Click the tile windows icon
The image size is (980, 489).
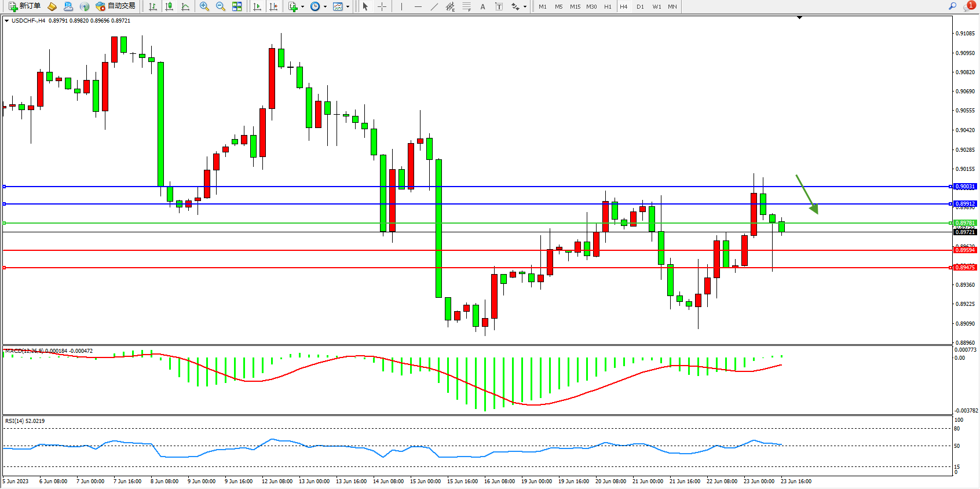tap(237, 6)
